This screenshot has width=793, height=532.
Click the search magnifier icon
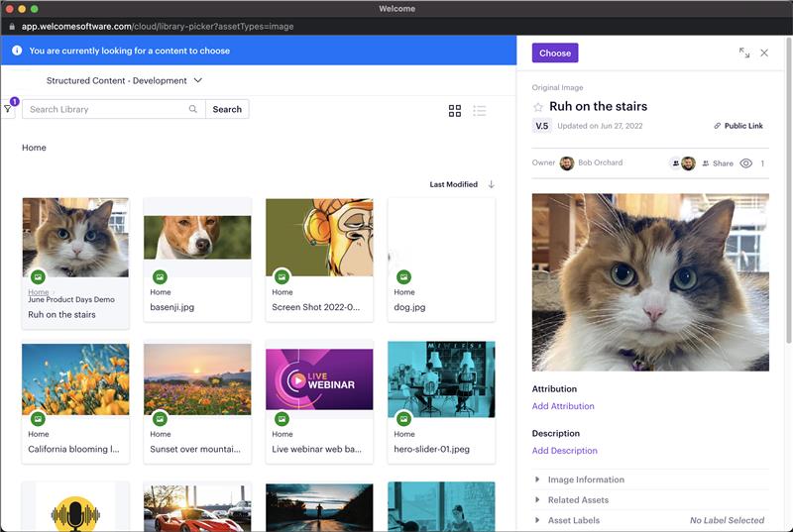click(x=193, y=109)
